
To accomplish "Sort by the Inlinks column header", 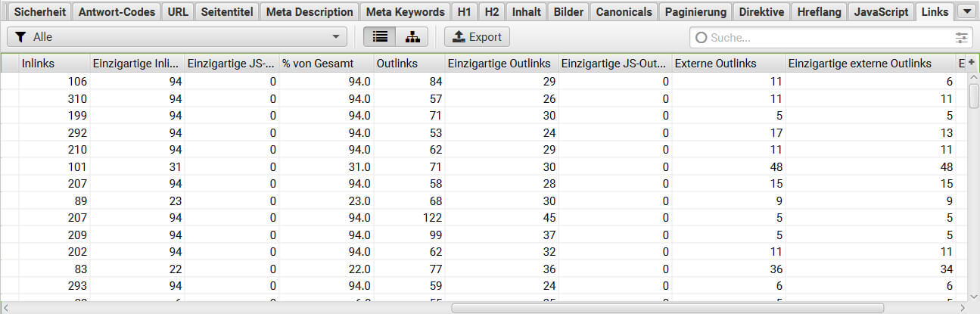I will pos(53,64).
